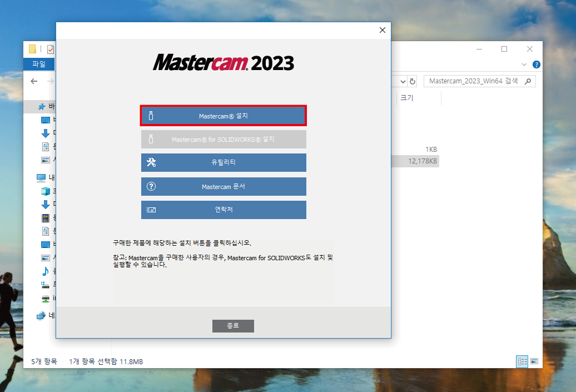Click the pictures icon under This PC
This screenshot has width=576, height=392.
[x=46, y=258]
